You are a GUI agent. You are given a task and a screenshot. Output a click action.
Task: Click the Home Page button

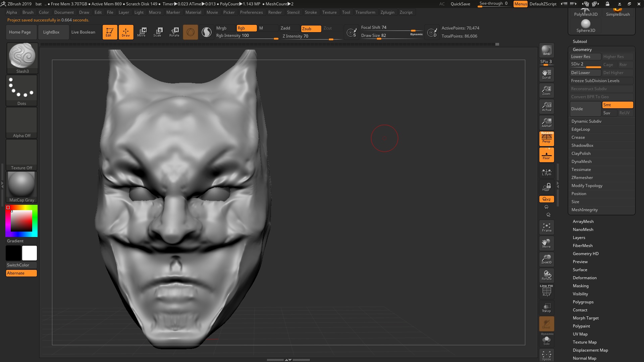pos(21,32)
